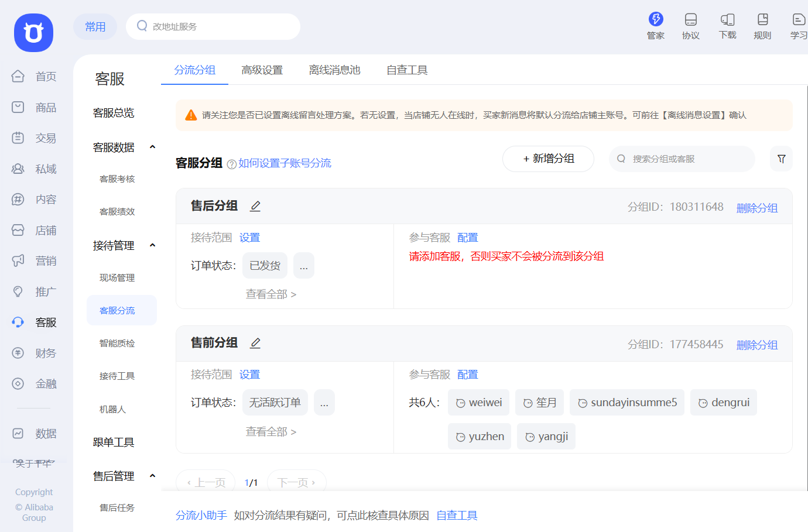Viewport: 808px width, 532px height.
Task: Open the 自查工具 link at the bottom
Action: [x=457, y=516]
